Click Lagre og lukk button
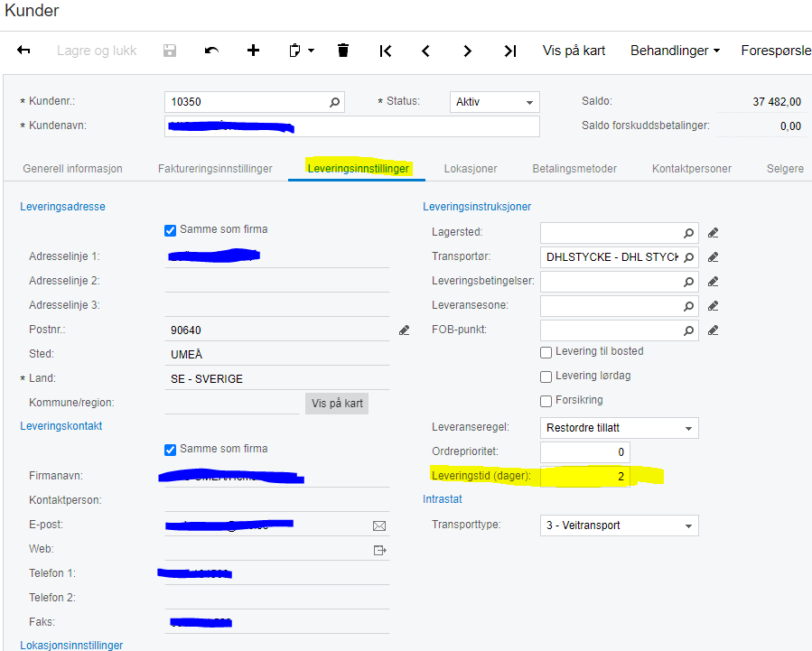 click(x=97, y=51)
